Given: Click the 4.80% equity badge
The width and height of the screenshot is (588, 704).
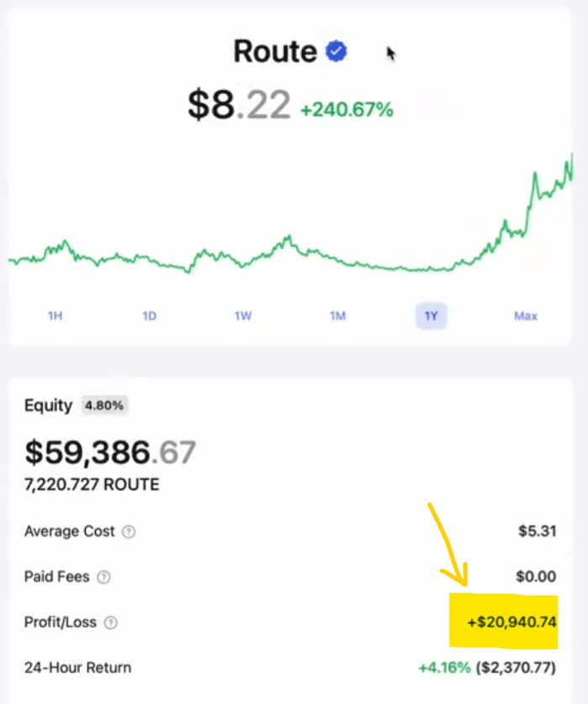Looking at the screenshot, I should click(105, 405).
